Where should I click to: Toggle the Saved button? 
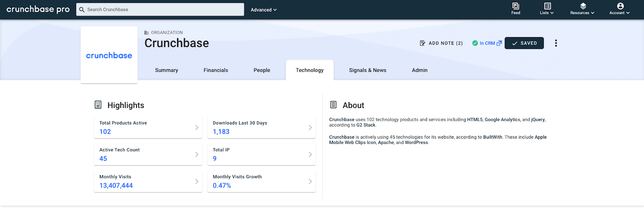pyautogui.click(x=524, y=43)
